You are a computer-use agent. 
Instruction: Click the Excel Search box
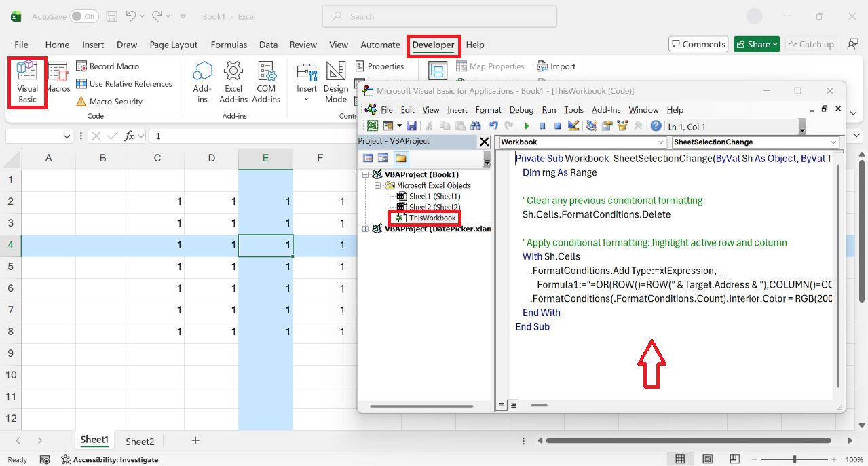440,16
